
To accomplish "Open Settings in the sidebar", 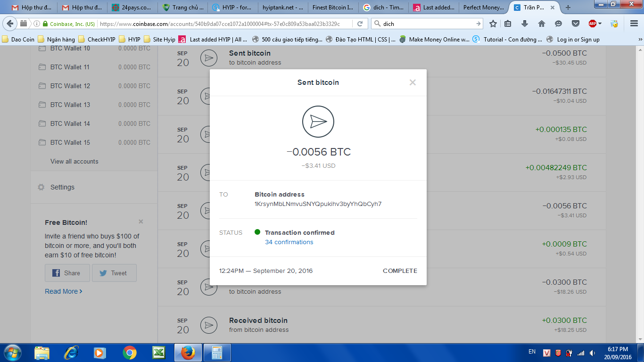I will tap(62, 187).
